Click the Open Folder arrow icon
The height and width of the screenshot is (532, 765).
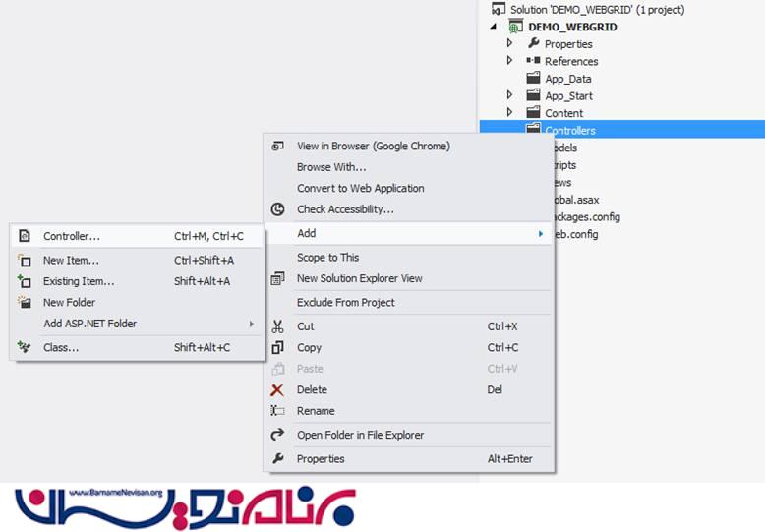pos(277,435)
